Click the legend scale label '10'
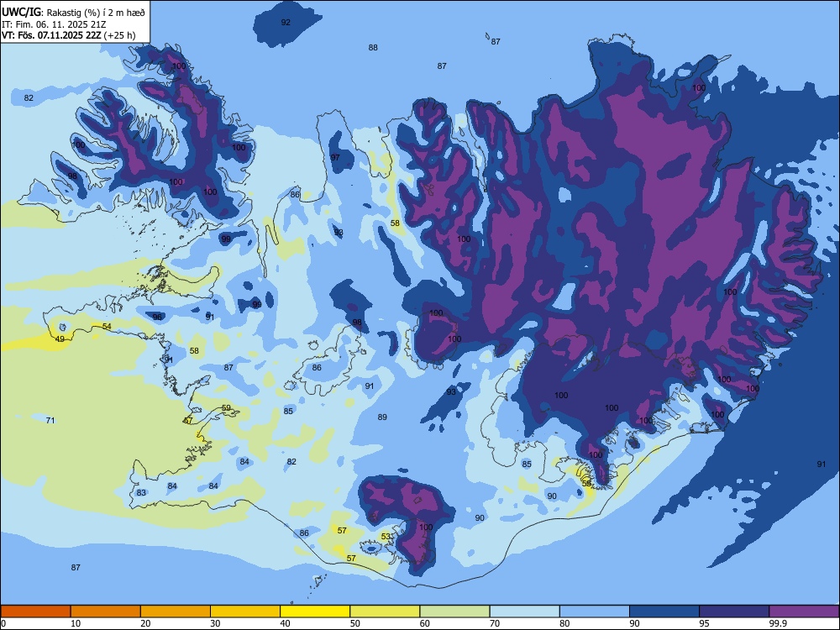This screenshot has width=840, height=630. pos(76,623)
